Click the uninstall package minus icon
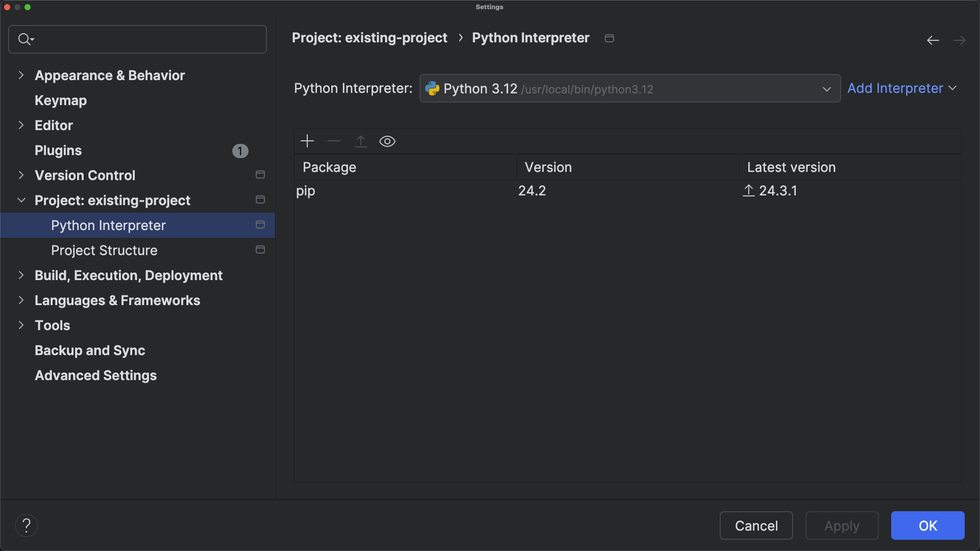This screenshot has height=551, width=980. tap(333, 141)
